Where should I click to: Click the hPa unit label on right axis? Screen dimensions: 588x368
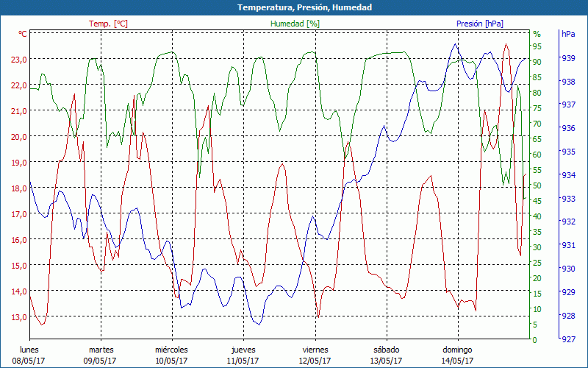pyautogui.click(x=568, y=34)
